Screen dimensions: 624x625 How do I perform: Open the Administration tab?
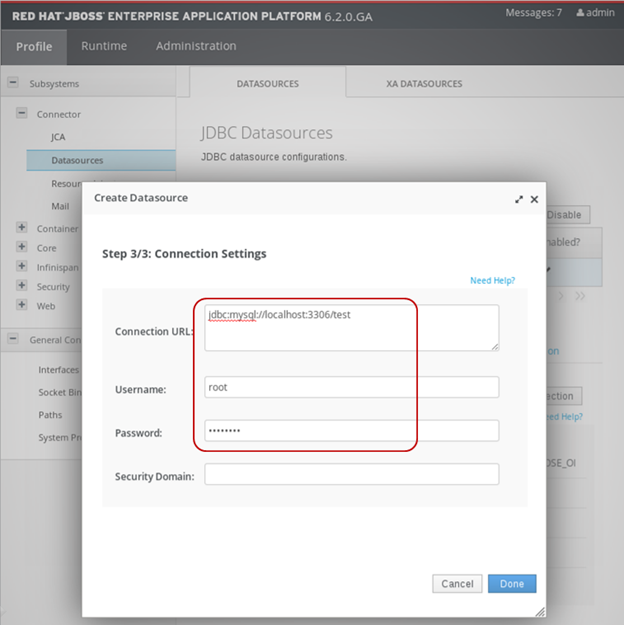pos(196,46)
